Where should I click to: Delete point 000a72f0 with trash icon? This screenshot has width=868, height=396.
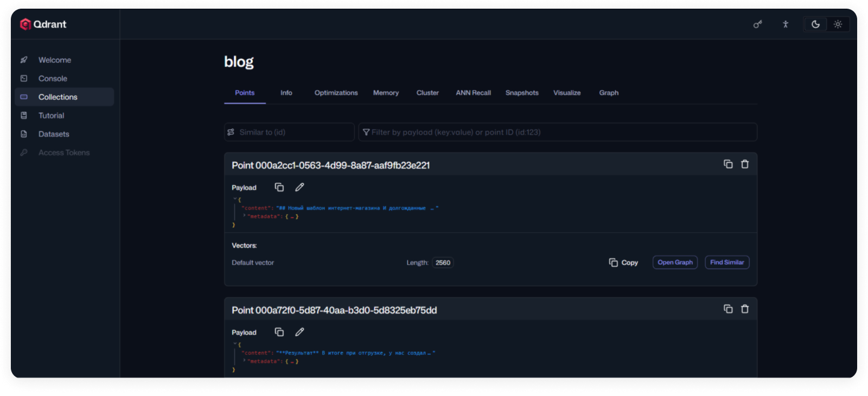pyautogui.click(x=745, y=309)
